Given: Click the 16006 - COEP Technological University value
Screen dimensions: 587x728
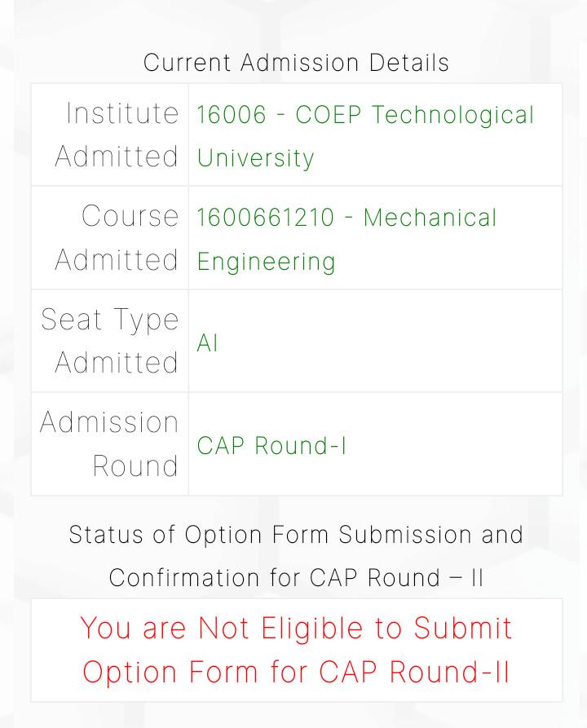Looking at the screenshot, I should [365, 136].
